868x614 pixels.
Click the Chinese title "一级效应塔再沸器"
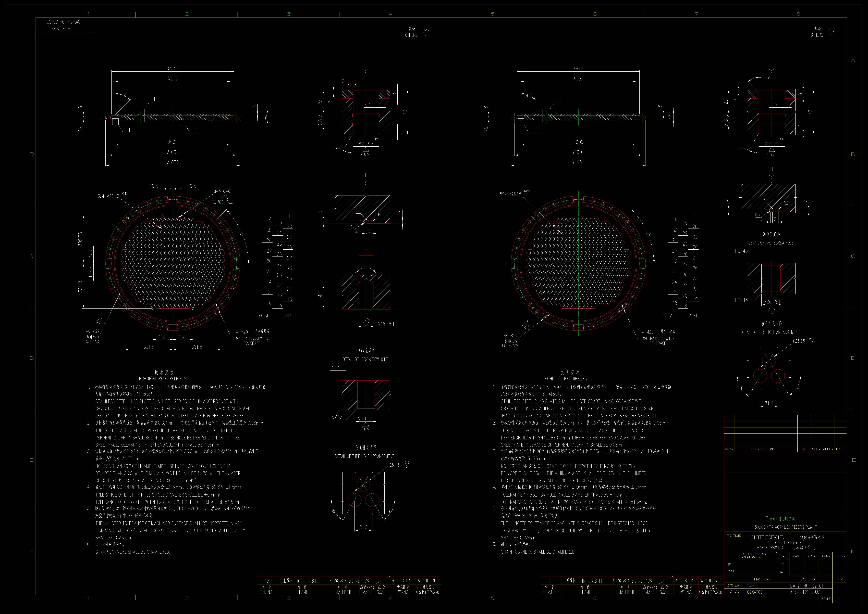[x=811, y=537]
